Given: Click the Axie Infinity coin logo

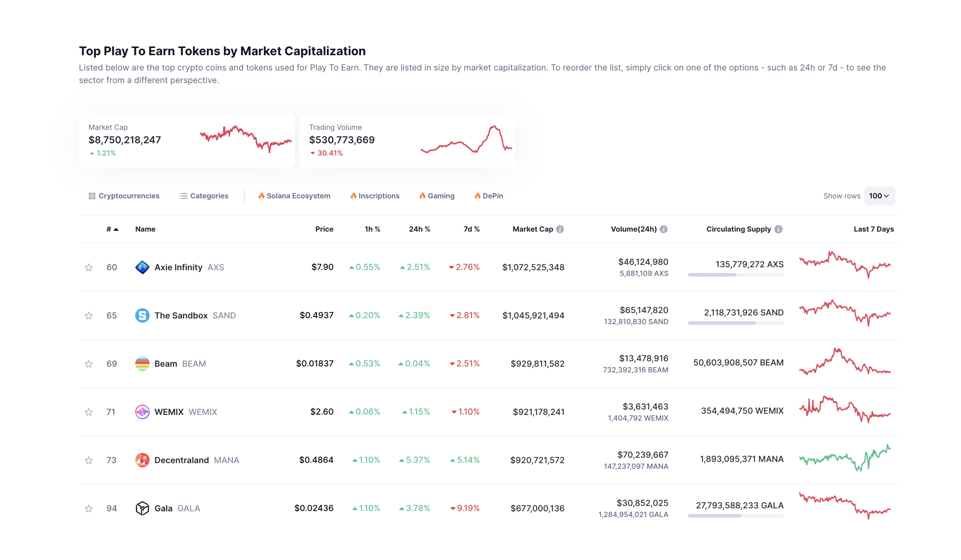Looking at the screenshot, I should [x=142, y=267].
